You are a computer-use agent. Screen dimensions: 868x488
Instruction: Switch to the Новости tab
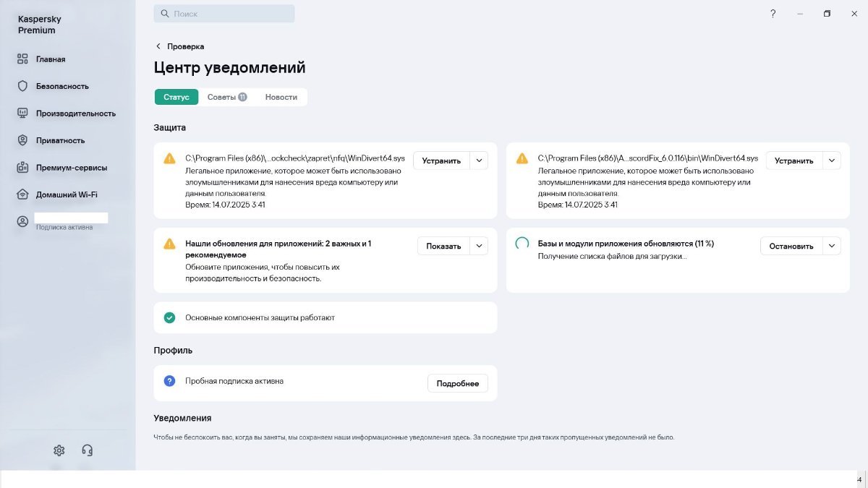click(281, 97)
